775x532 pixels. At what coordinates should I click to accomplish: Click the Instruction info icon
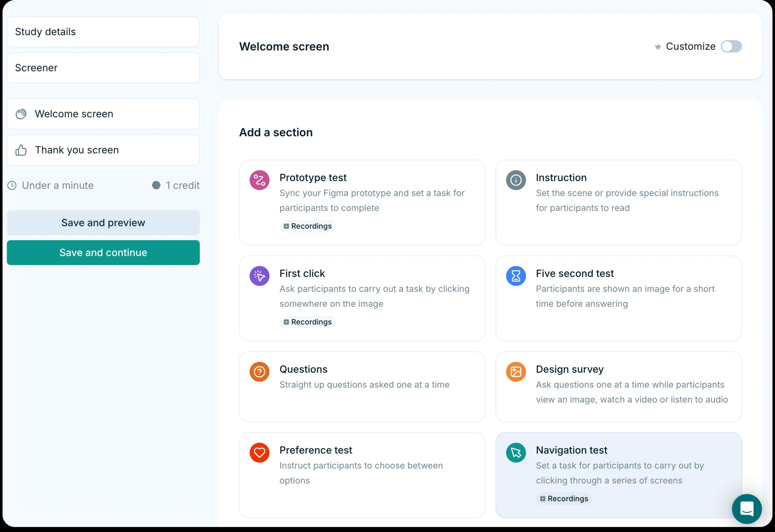516,180
